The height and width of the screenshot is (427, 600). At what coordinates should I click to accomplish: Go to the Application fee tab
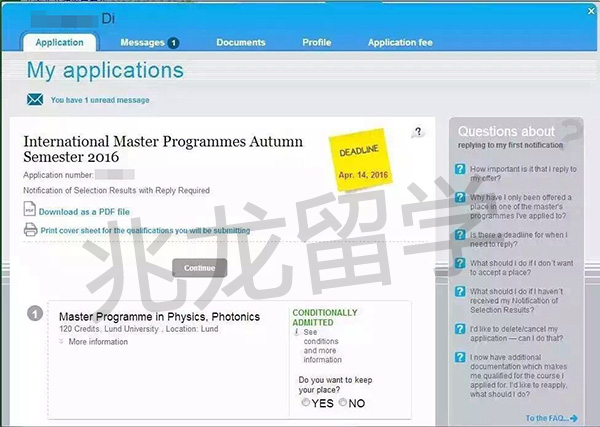(400, 43)
